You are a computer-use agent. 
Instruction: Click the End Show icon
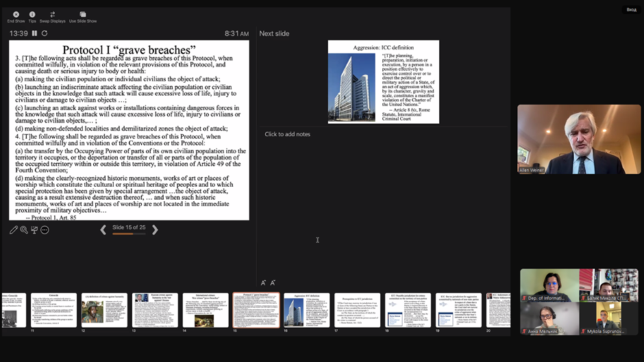(x=16, y=14)
